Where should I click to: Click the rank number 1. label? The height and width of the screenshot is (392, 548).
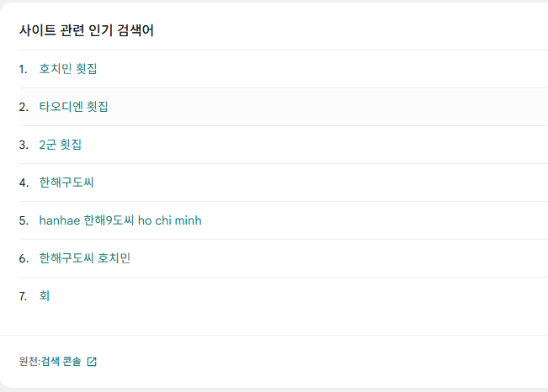pyautogui.click(x=23, y=69)
